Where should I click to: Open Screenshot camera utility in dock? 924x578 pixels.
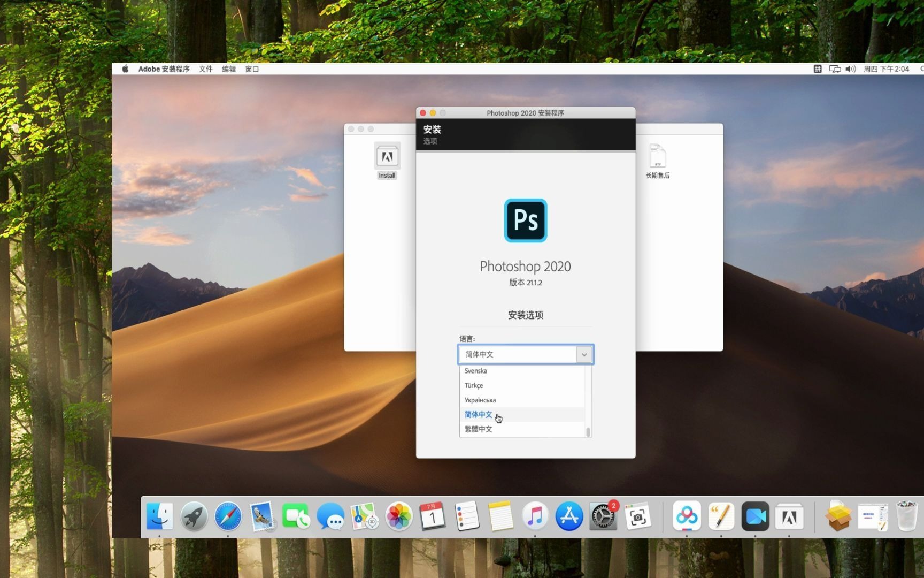pos(637,516)
